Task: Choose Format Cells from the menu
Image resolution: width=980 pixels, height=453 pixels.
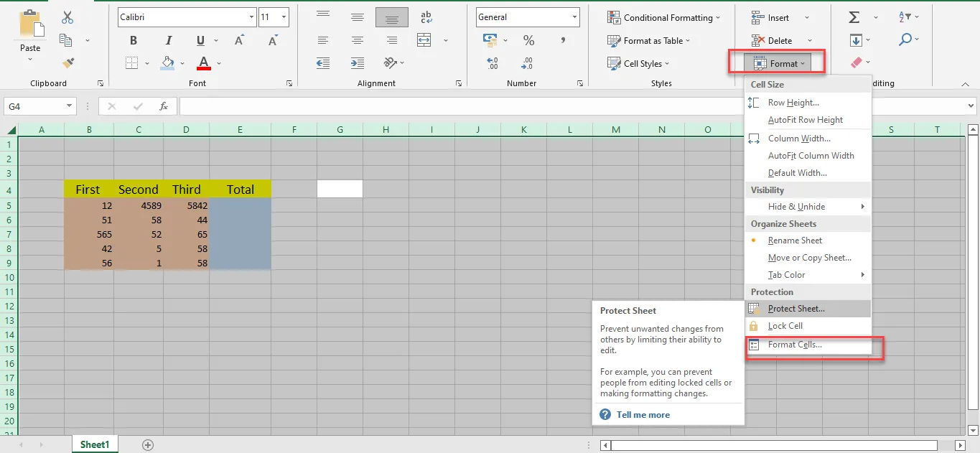Action: (x=795, y=345)
